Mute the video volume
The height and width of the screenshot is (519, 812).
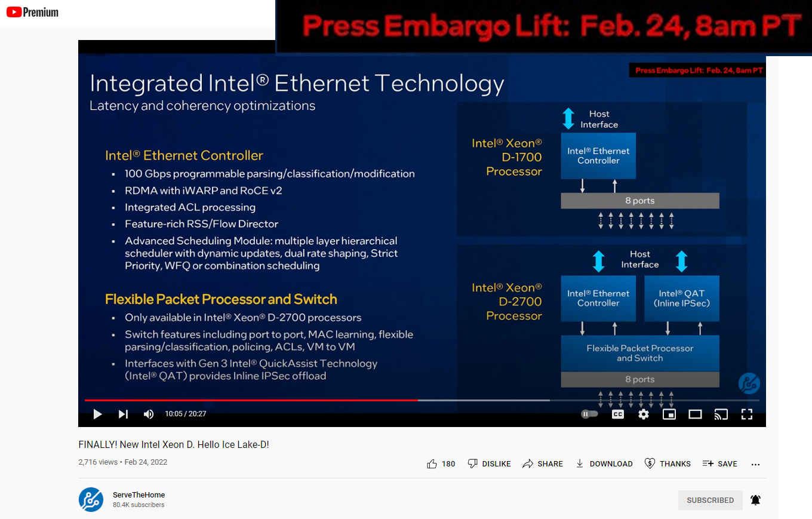(x=149, y=414)
